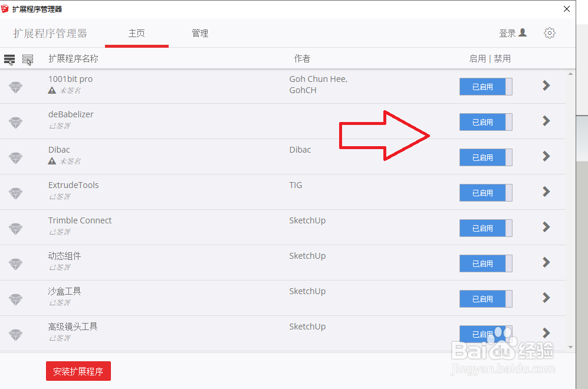The width and height of the screenshot is (588, 389).
Task: Open settings via the gear icon
Action: pos(550,33)
